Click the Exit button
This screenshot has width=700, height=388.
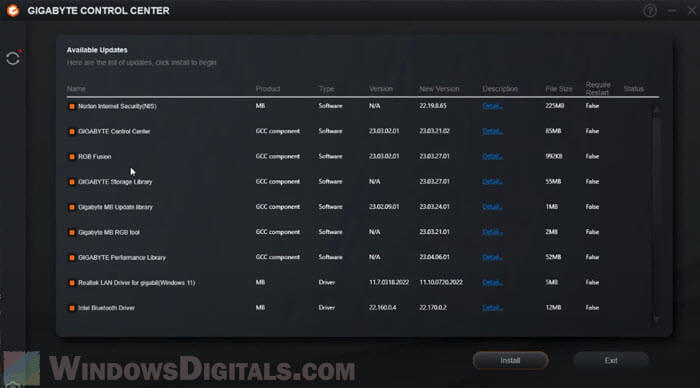click(x=611, y=360)
